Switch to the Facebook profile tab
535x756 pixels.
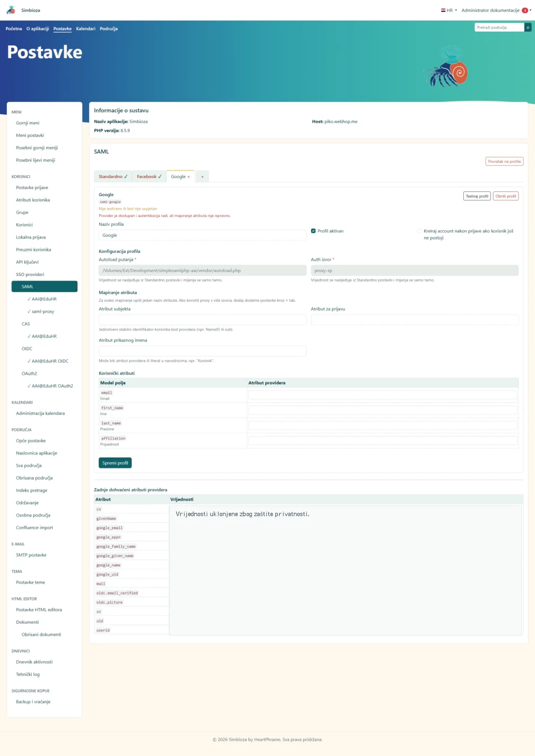149,177
